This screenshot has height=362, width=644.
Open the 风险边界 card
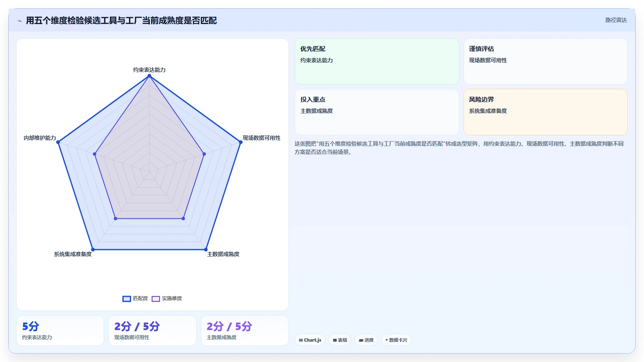point(545,112)
